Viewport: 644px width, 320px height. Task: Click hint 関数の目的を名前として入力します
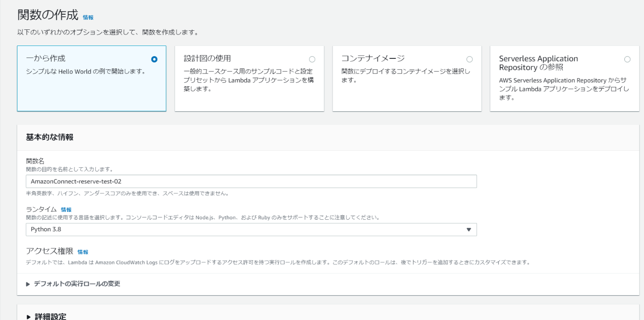coord(69,169)
